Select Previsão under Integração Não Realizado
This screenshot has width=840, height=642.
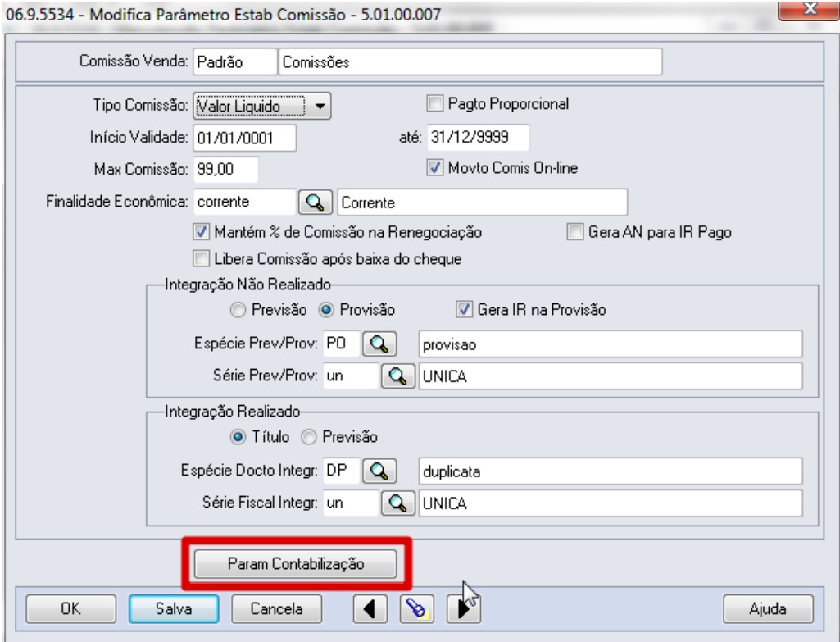pyautogui.click(x=238, y=310)
